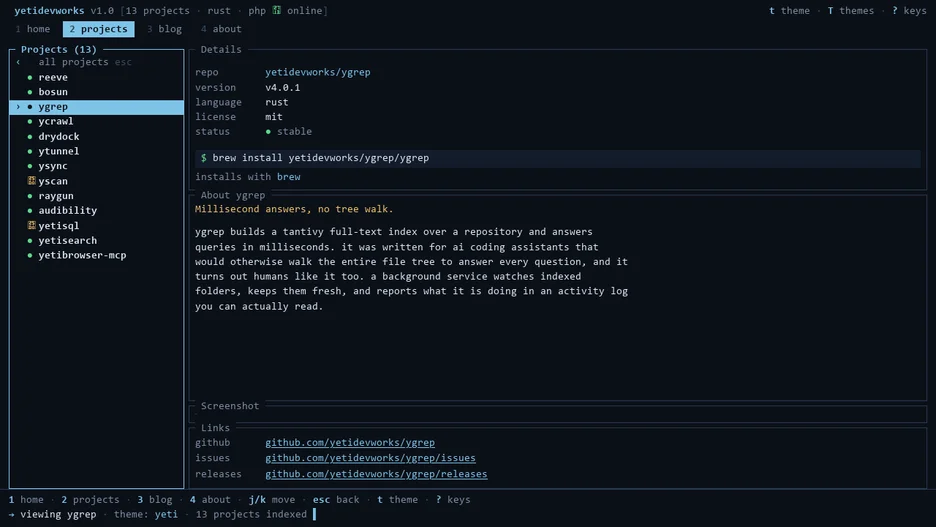This screenshot has width=936, height=527.
Task: Click the brew install command line
Action: click(x=558, y=158)
